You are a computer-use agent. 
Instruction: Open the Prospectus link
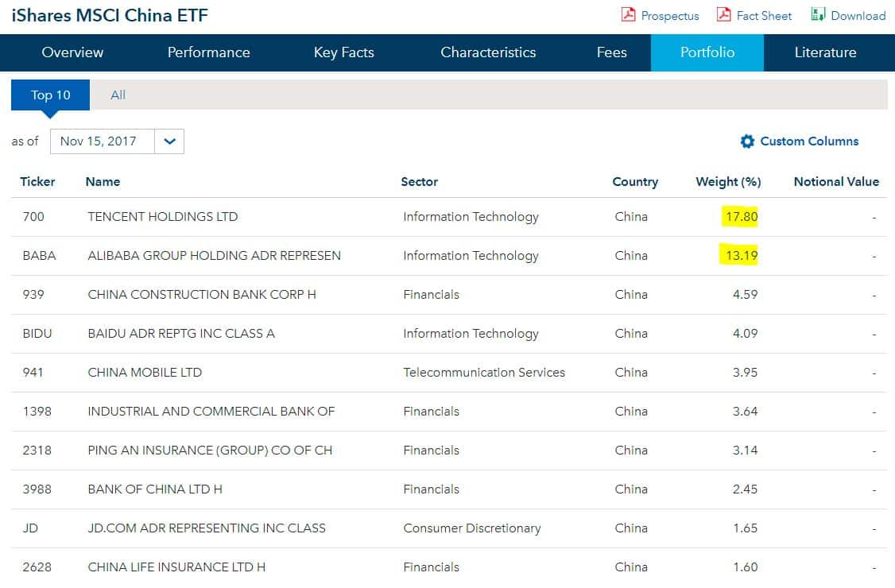(x=670, y=16)
